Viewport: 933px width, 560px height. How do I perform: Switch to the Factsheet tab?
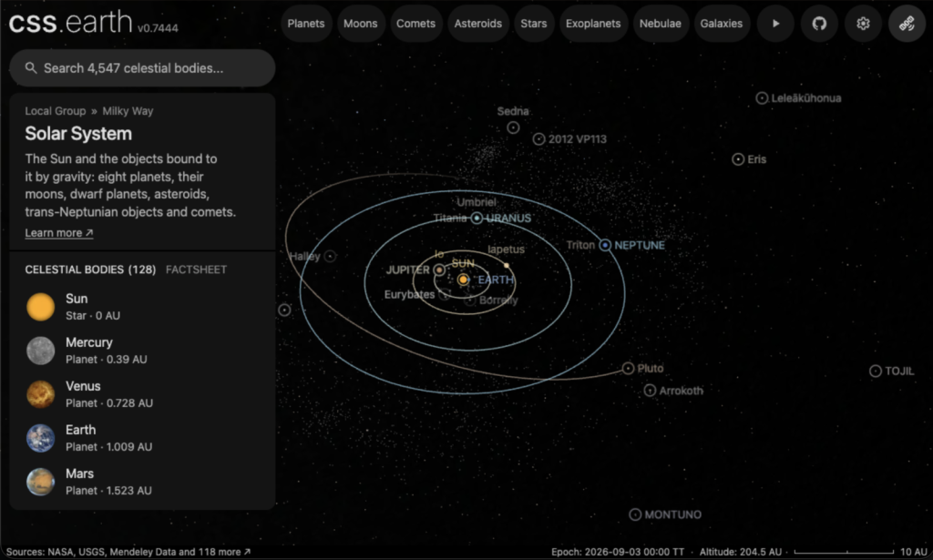[x=197, y=270]
